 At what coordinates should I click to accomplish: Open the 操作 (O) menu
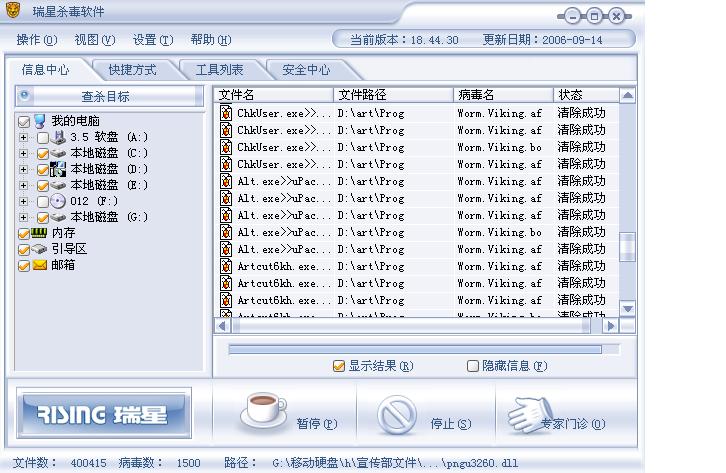(x=37, y=40)
